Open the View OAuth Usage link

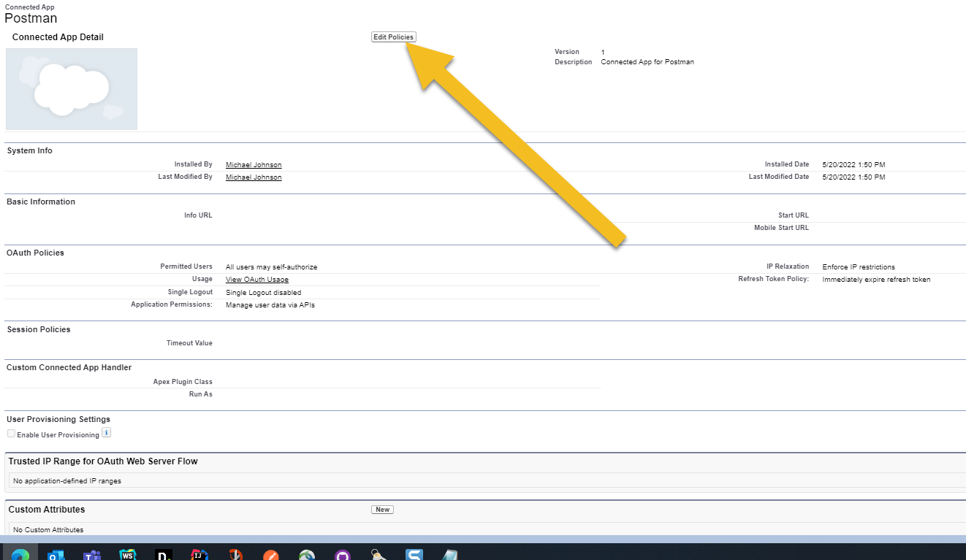click(256, 279)
